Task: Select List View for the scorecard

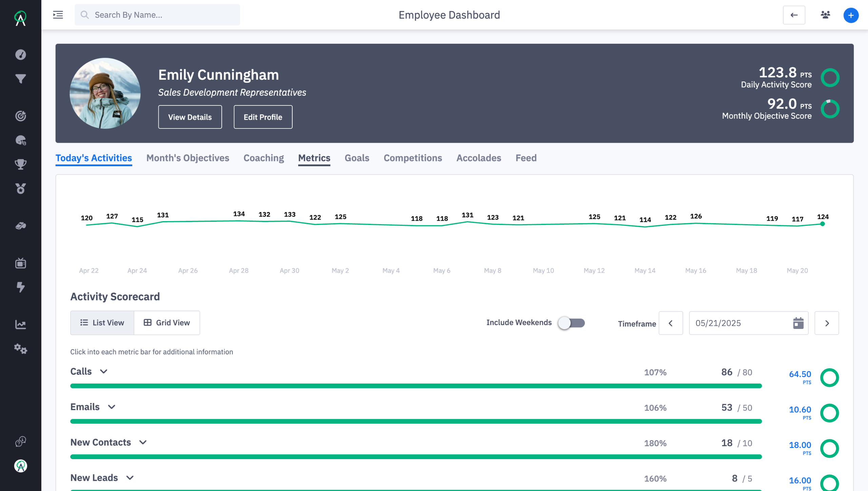Action: point(102,323)
